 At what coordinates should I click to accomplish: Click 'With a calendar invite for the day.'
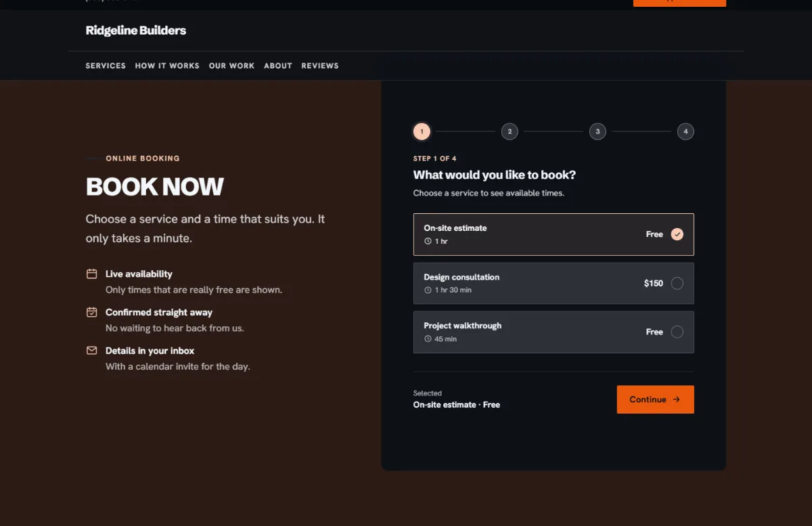[x=178, y=366]
